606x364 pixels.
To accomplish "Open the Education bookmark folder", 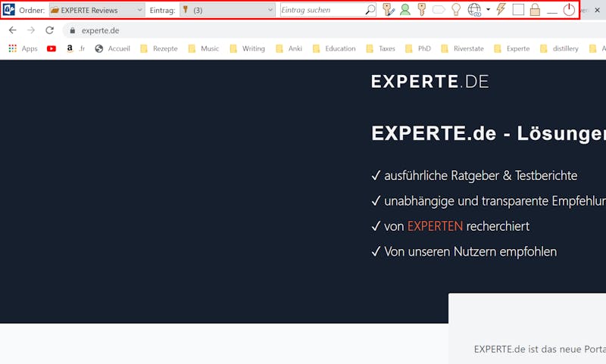I will (x=334, y=48).
